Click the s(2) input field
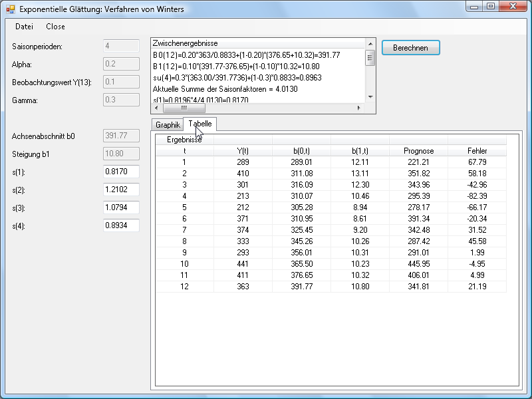 click(121, 190)
